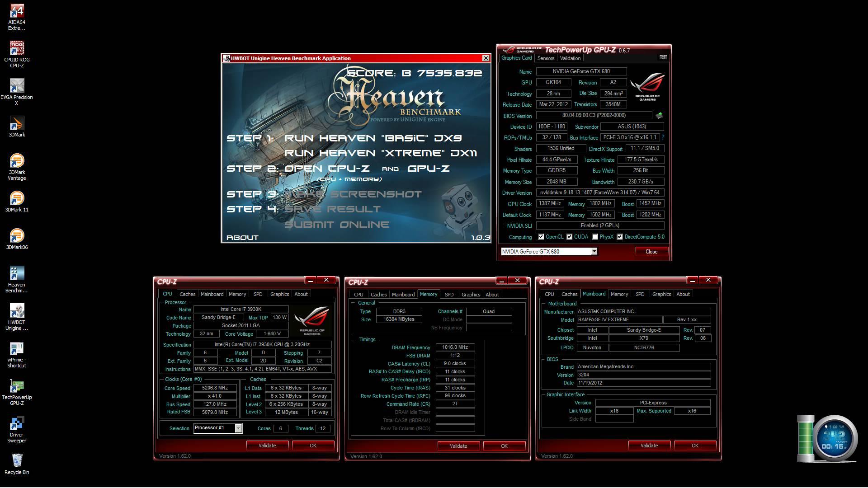Open the Recycle Bin

click(17, 465)
